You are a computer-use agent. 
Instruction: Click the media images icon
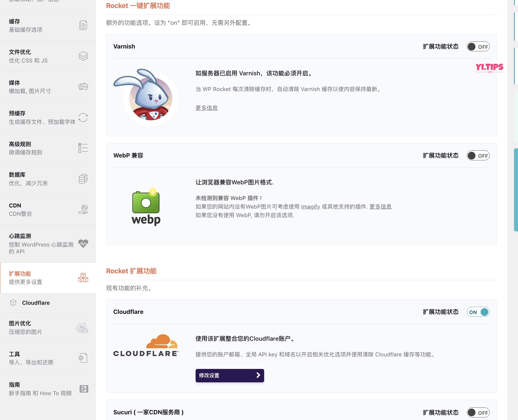[x=83, y=86]
